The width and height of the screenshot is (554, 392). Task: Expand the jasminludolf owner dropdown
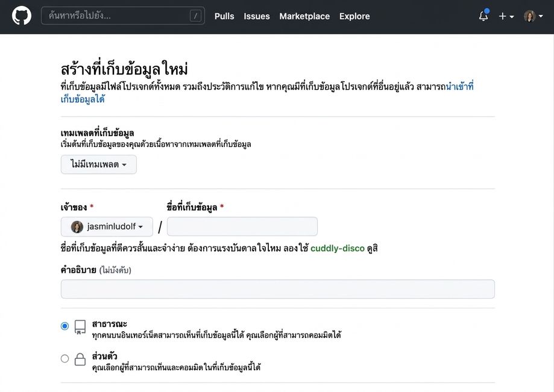pos(107,226)
